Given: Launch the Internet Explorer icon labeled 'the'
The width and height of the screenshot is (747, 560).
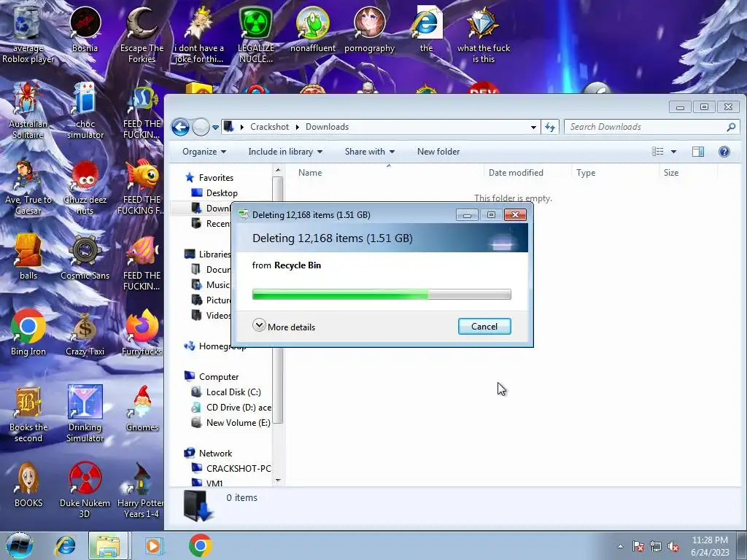Looking at the screenshot, I should pos(426,29).
